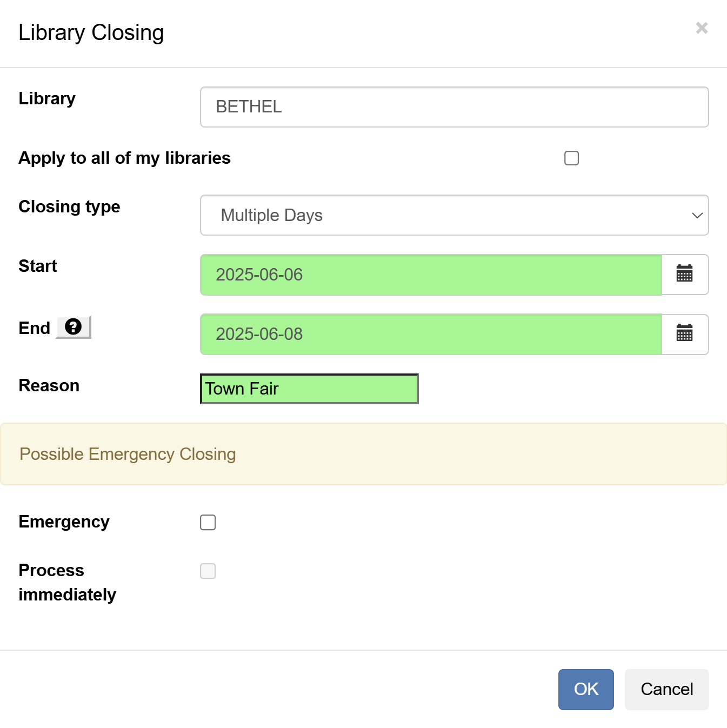Toggle the Process immediately checkbox
Viewport: 727px width, 728px height.
[x=208, y=571]
